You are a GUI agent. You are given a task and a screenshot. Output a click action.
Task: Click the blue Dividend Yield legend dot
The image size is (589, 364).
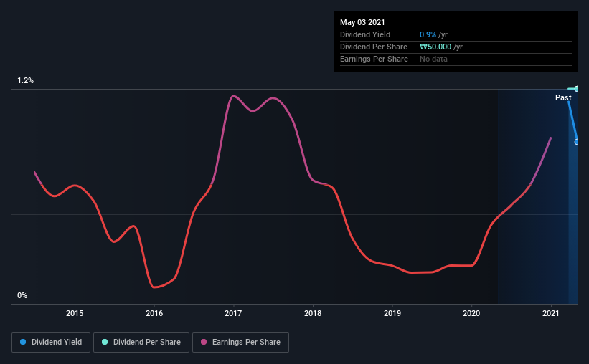(x=23, y=342)
